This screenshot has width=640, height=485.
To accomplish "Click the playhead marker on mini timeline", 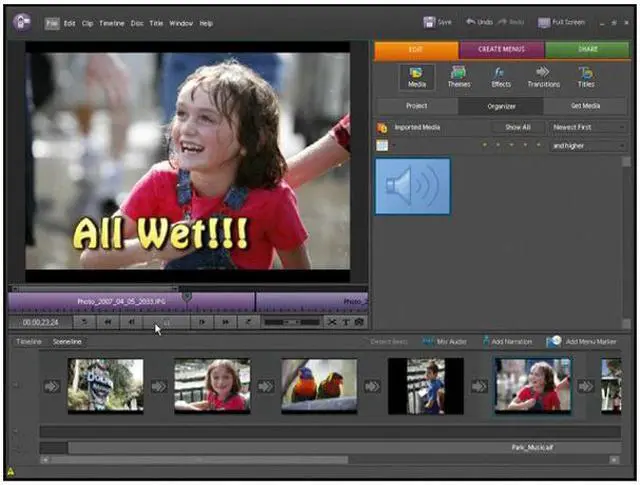I will tap(187, 296).
